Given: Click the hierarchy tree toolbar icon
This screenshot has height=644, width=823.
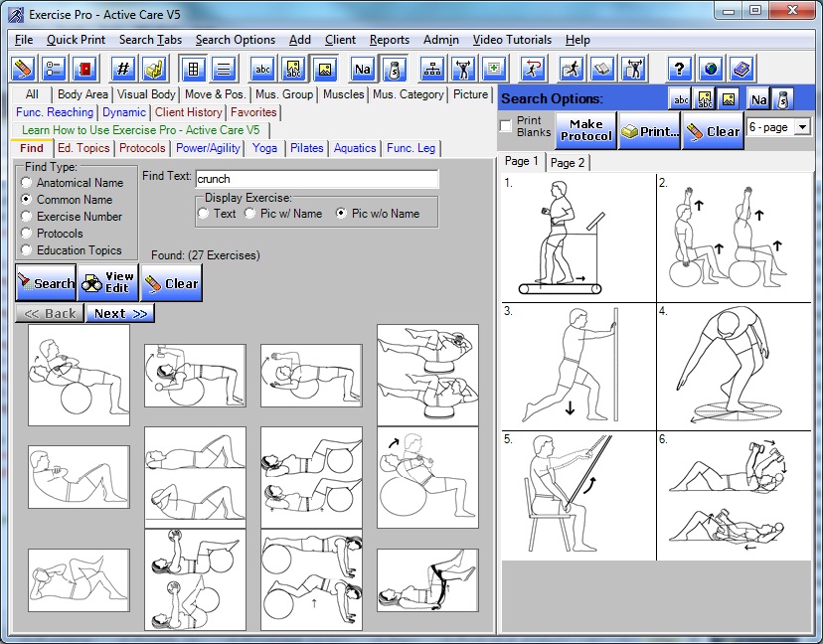Looking at the screenshot, I should point(432,69).
